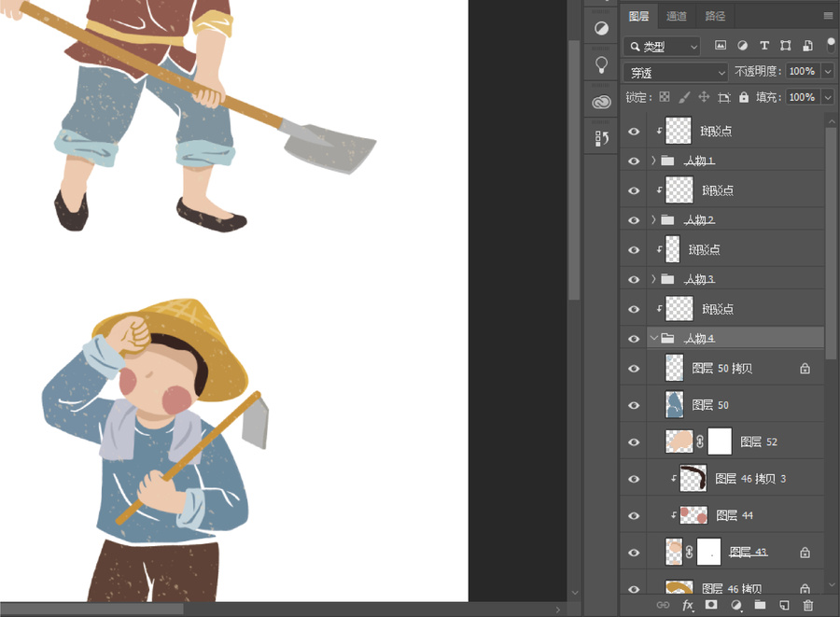The image size is (840, 617).
Task: Click the artboard auto-nesting lock icon
Action: click(724, 97)
